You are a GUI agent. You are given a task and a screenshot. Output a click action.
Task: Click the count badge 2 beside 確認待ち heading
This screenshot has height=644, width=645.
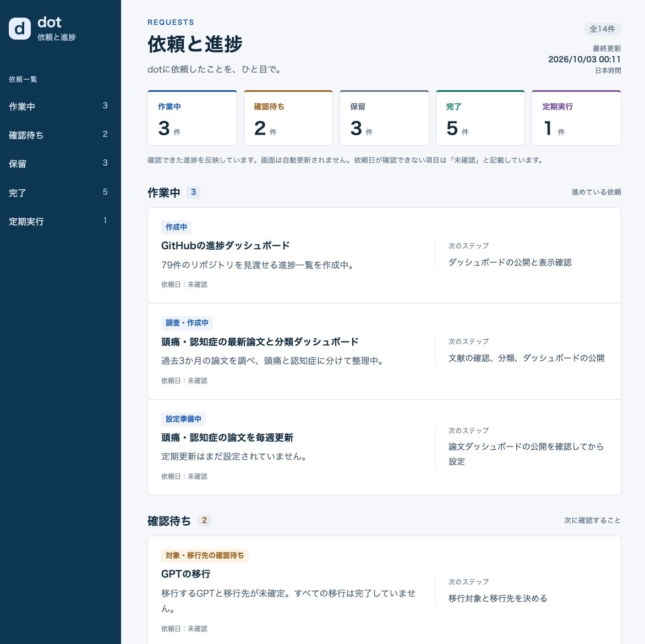204,520
